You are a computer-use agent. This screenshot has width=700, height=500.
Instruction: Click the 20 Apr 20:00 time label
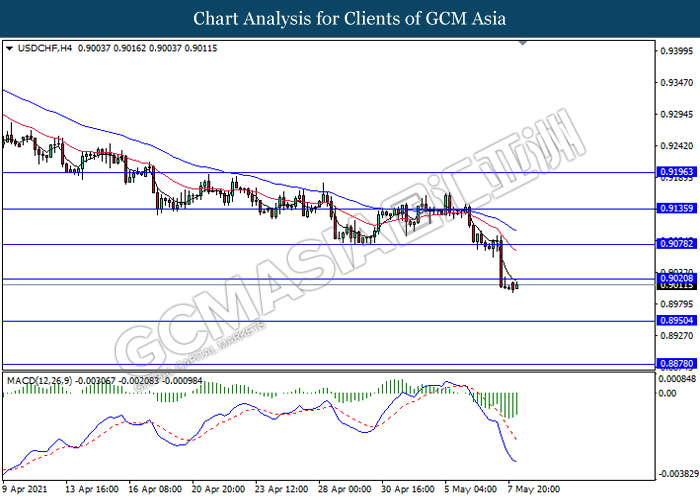(x=218, y=490)
